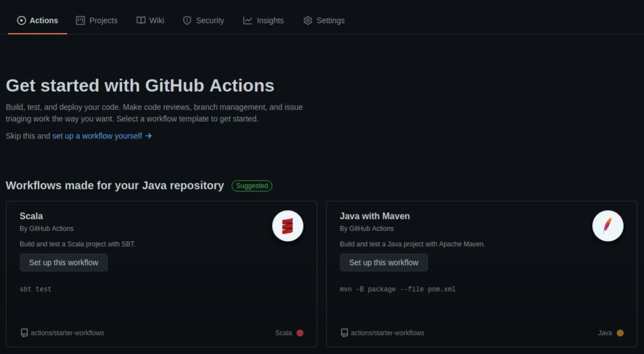Click repo icon in Scala card footer
Screen dimensions: 644x354
point(24,333)
